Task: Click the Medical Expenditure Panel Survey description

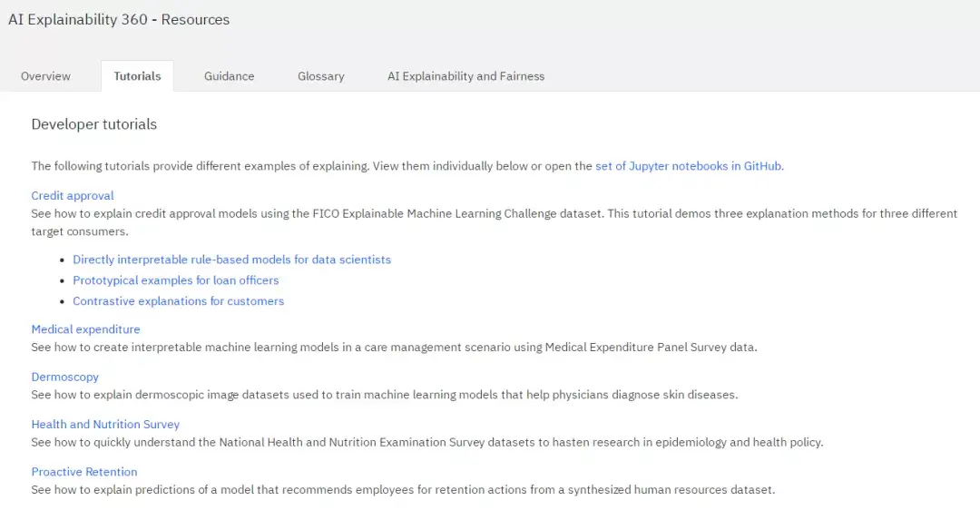Action: pos(394,347)
